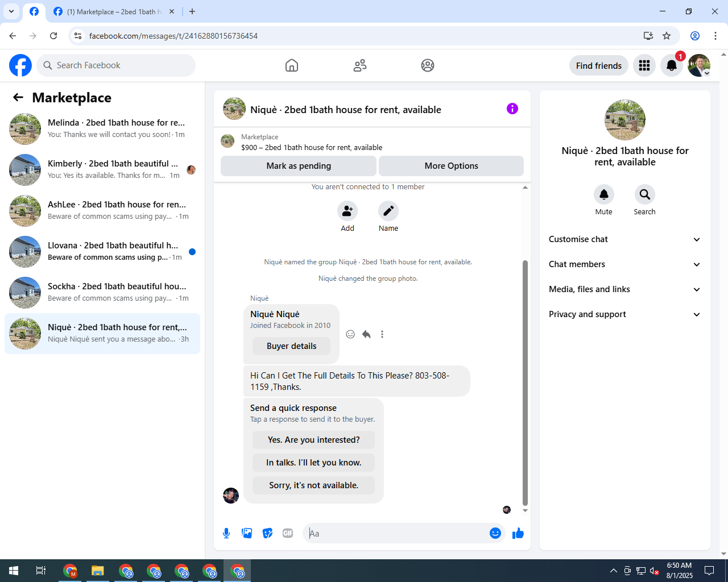The height and width of the screenshot is (582, 728).
Task: Send a thumbs up like
Action: (518, 533)
